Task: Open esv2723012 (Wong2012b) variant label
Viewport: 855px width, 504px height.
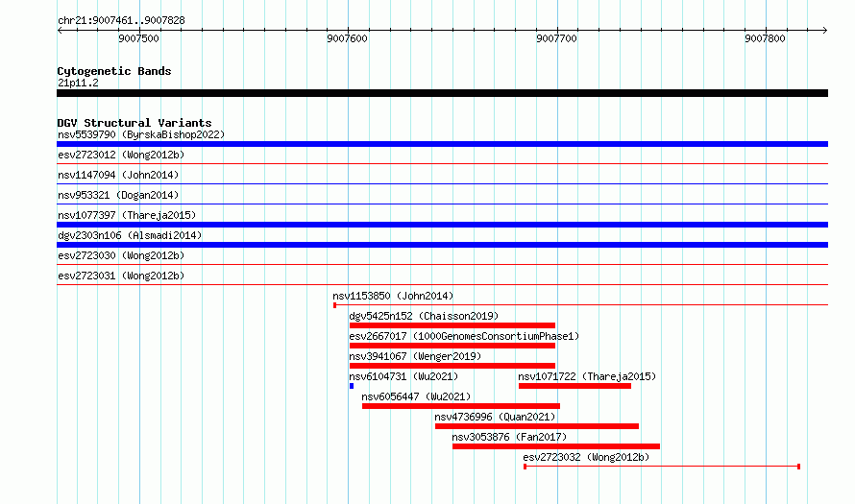Action: pyautogui.click(x=121, y=155)
